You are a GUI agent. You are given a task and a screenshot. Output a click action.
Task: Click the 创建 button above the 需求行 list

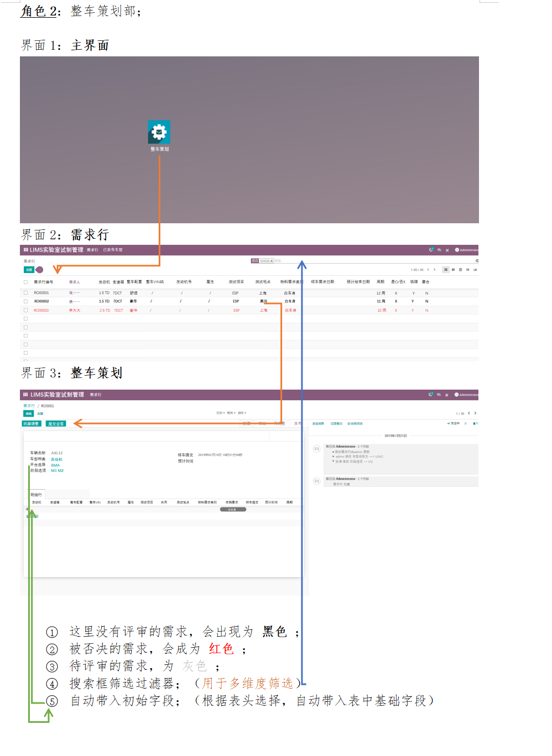[x=28, y=269]
